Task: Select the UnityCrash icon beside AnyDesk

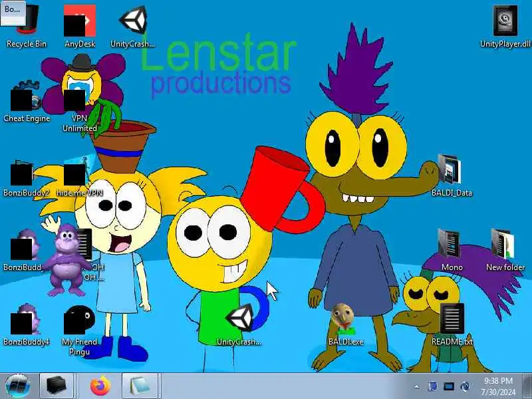Action: pos(132,27)
